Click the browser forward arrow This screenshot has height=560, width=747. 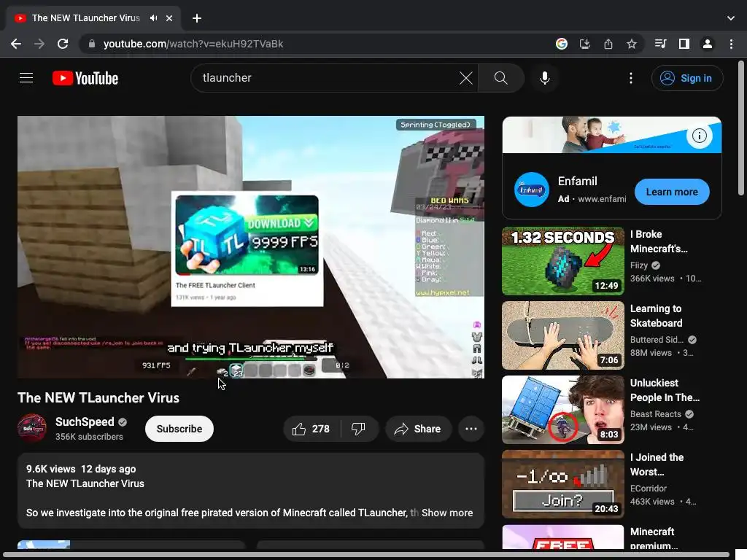click(39, 44)
